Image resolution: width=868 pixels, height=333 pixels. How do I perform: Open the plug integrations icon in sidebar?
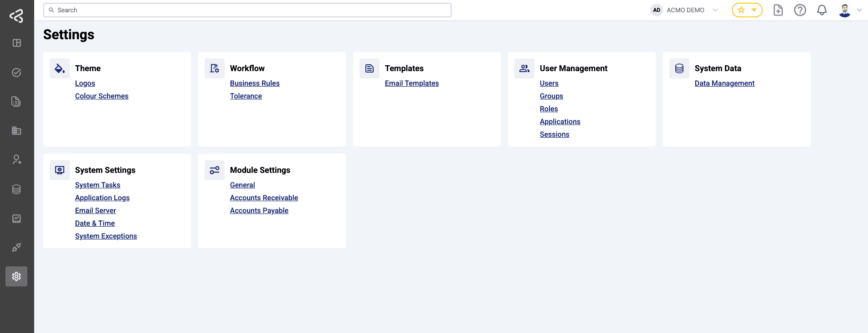click(16, 248)
